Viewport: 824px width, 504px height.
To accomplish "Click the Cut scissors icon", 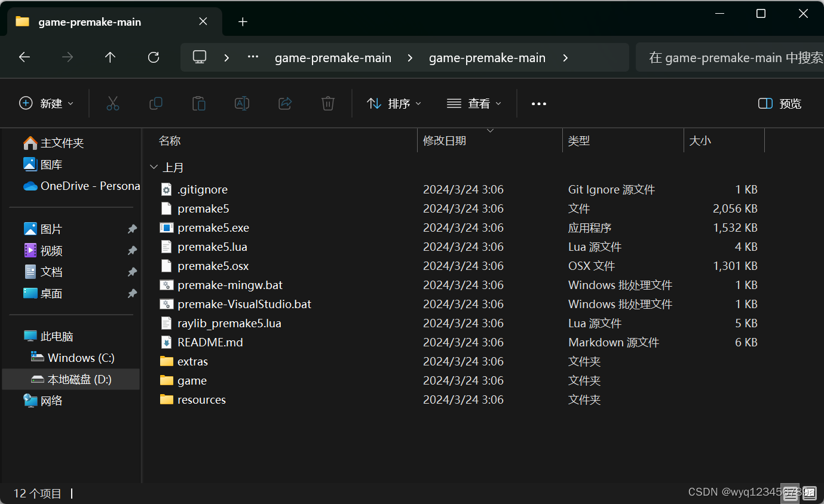I will (x=113, y=103).
